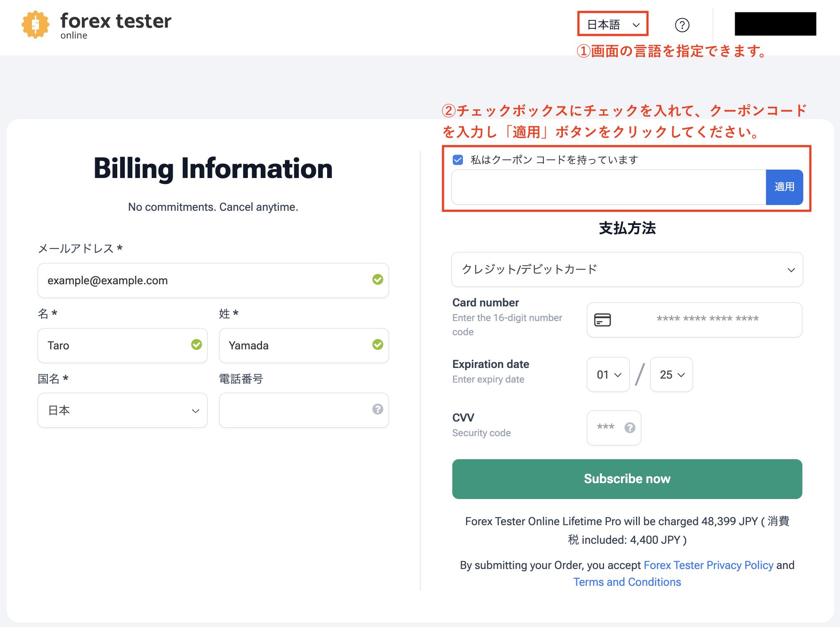840x627 pixels.
Task: Open Forex Tester Privacy Policy link
Action: pyautogui.click(x=708, y=565)
